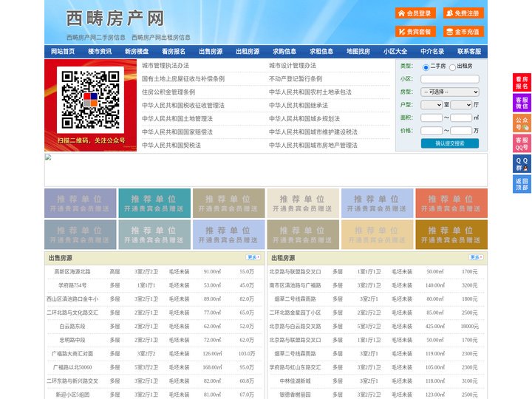This screenshot has width=532, height=399.
Task: Open the 出售房源 navigation item
Action: point(211,51)
